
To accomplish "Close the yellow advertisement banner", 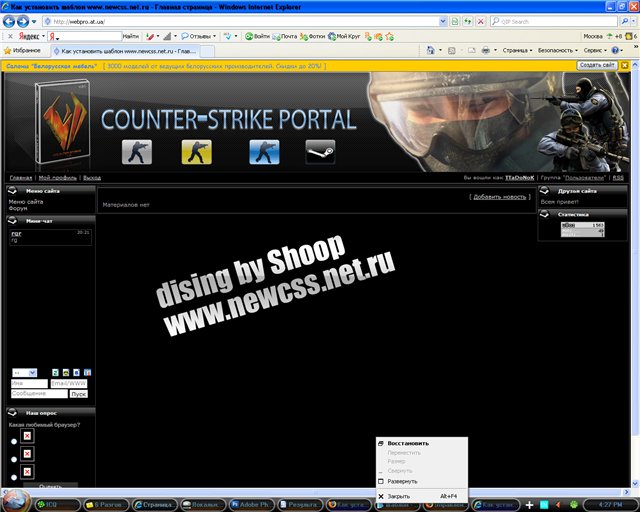I will (x=624, y=65).
